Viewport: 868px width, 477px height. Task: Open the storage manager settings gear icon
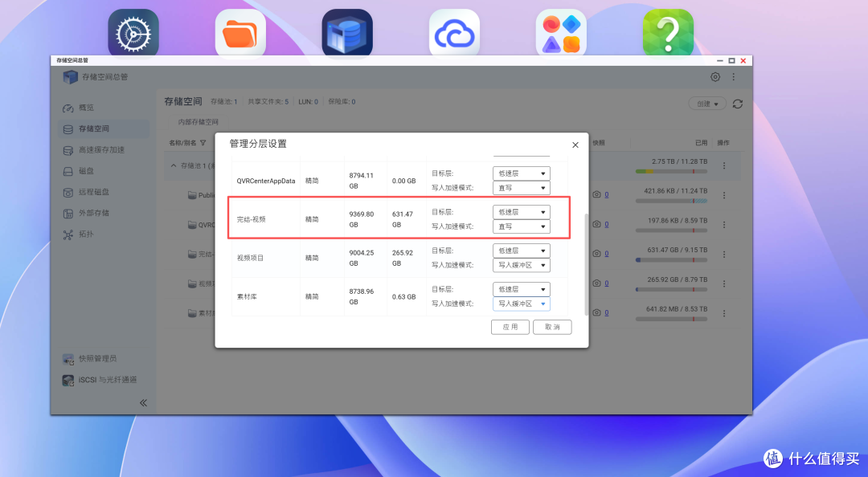[x=715, y=77]
